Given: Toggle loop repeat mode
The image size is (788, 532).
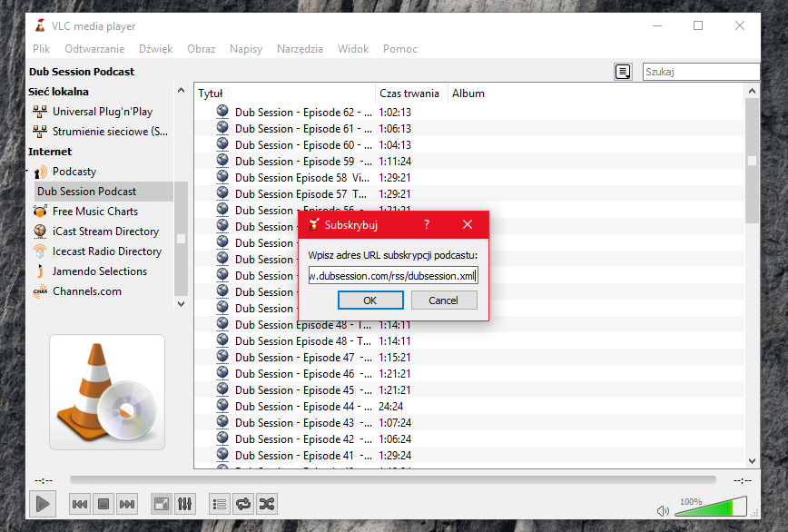Looking at the screenshot, I should pos(243,504).
